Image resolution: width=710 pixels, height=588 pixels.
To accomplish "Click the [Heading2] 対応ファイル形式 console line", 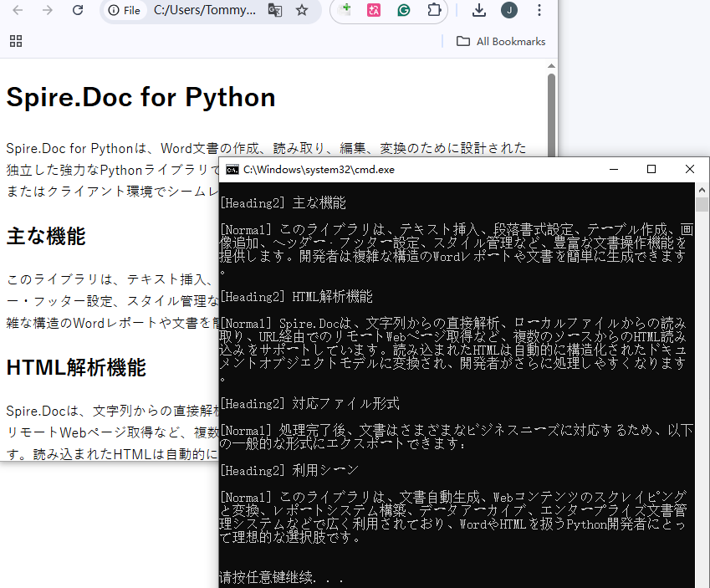I will (309, 404).
